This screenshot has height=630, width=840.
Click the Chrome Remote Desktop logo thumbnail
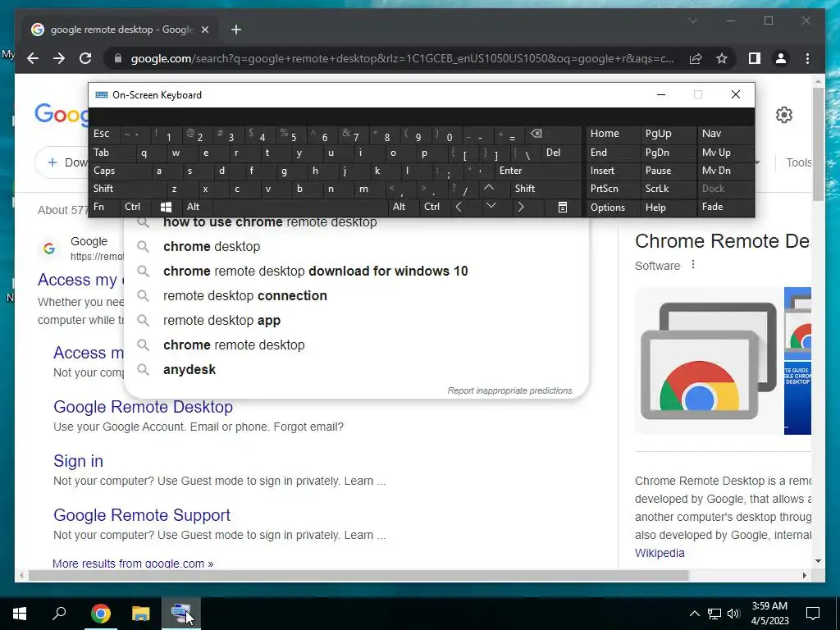coord(708,361)
